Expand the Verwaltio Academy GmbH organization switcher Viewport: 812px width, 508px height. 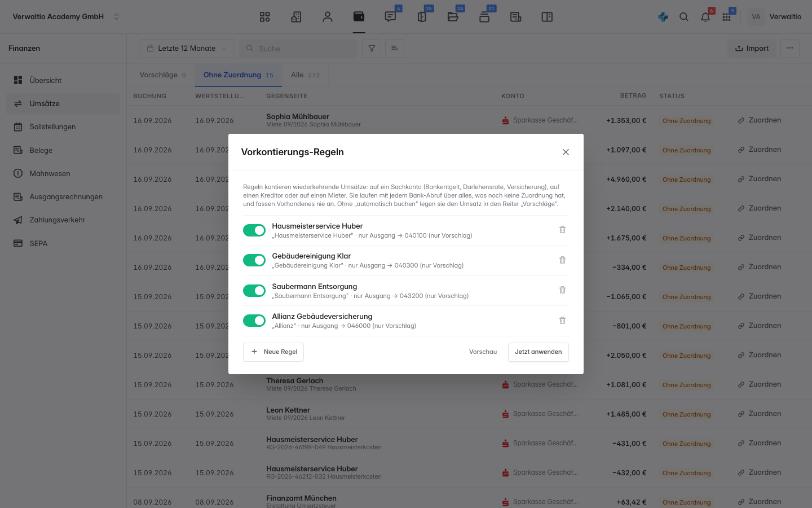tap(66, 17)
